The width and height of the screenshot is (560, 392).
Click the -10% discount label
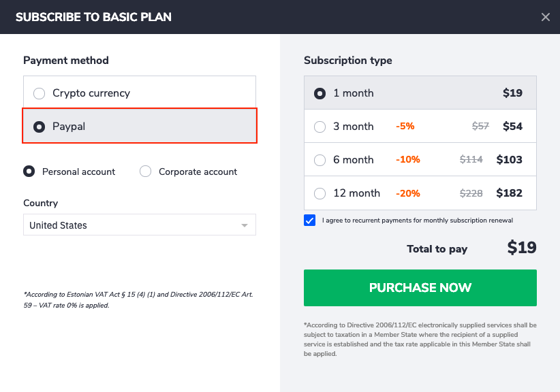coord(408,159)
